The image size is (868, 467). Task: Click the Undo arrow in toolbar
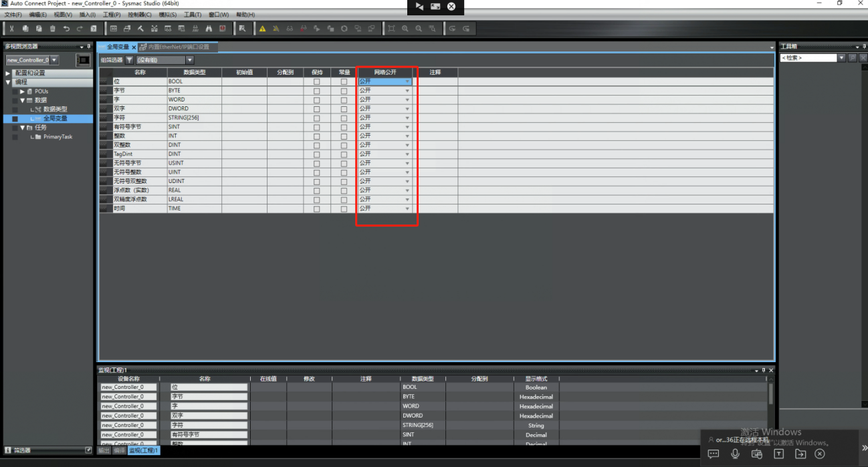(66, 29)
